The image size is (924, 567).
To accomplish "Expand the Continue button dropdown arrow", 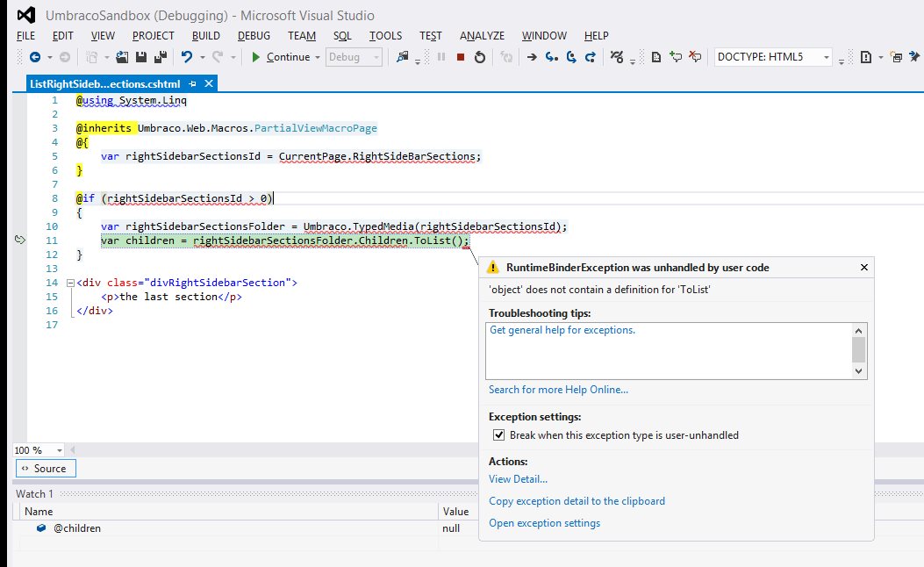I will pos(317,57).
